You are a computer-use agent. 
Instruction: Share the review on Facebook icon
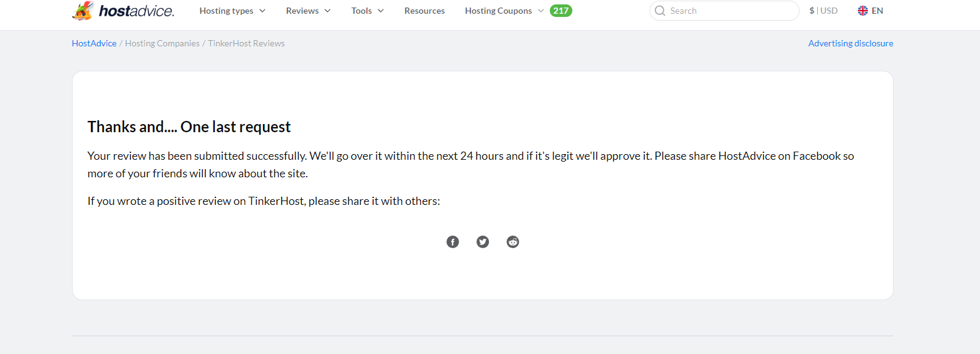(453, 242)
